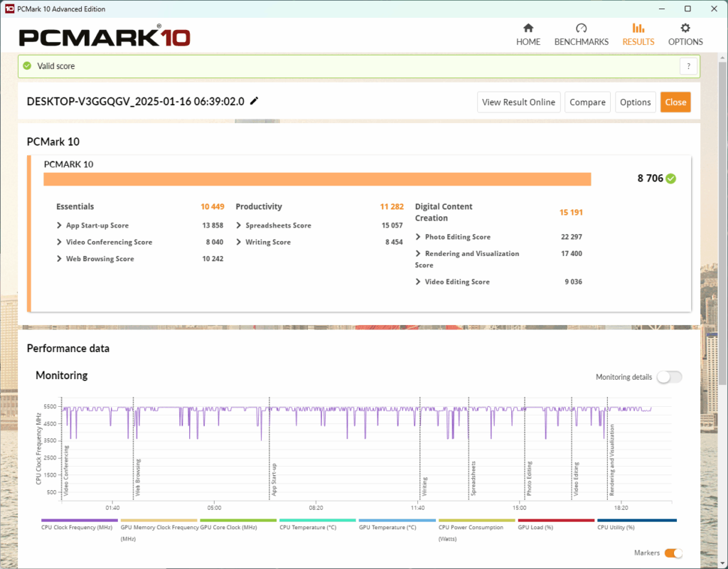728x569 pixels.
Task: Click the Web Browsing value 10 242
Action: pos(213,259)
